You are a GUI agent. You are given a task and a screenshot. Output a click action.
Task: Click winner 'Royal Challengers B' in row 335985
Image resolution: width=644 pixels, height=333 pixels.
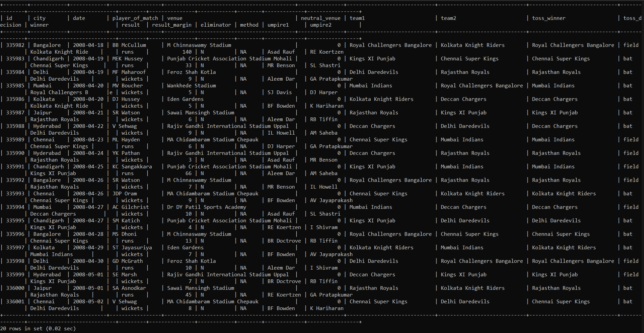[59, 92]
